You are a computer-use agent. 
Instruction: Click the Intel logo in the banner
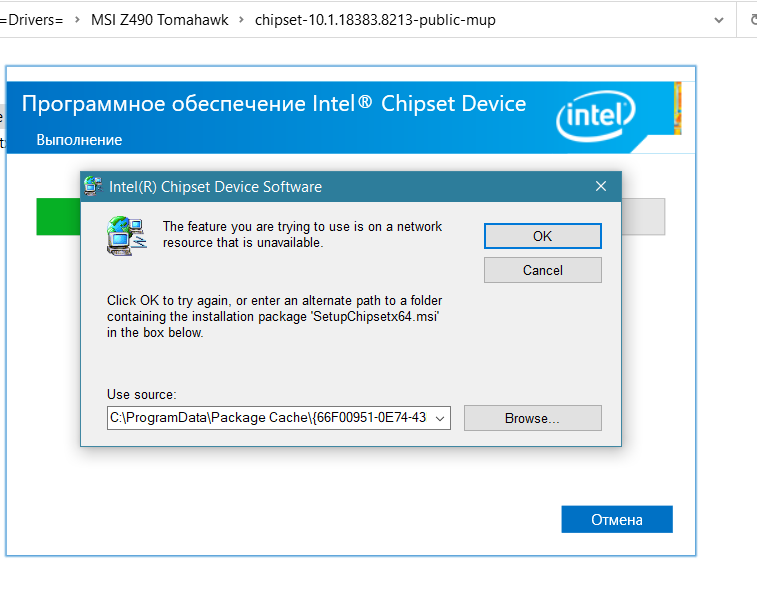(x=596, y=116)
